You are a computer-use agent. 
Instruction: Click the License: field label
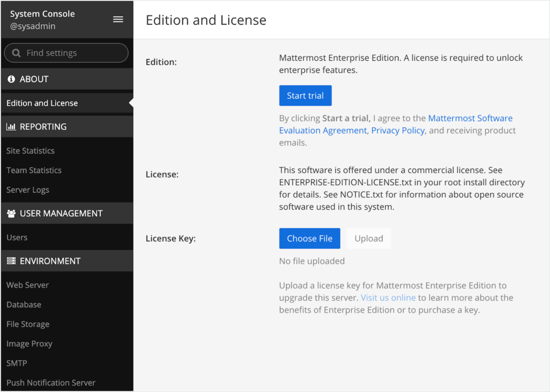tap(162, 175)
